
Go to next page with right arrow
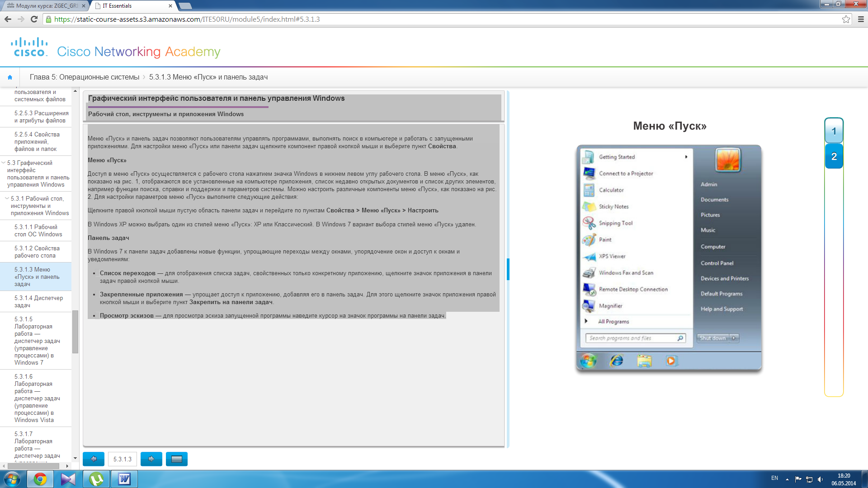click(151, 459)
